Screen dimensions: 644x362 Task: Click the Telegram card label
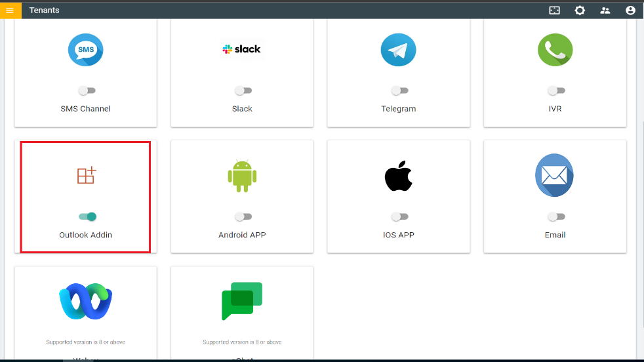coord(398,109)
